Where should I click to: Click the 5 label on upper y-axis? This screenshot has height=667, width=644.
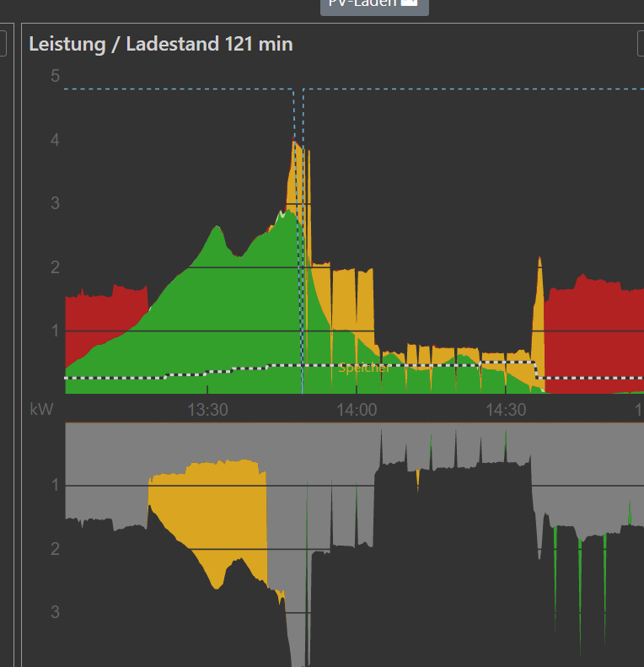tap(55, 76)
